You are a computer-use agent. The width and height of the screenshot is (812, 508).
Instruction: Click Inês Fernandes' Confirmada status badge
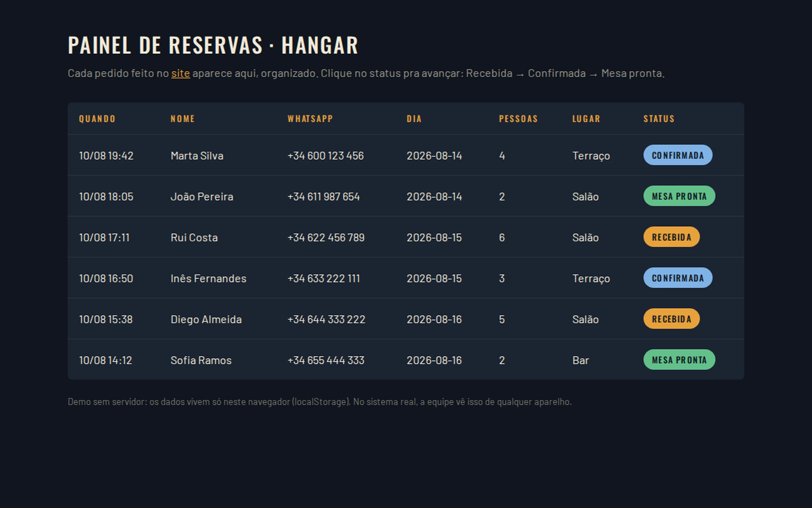coord(678,278)
